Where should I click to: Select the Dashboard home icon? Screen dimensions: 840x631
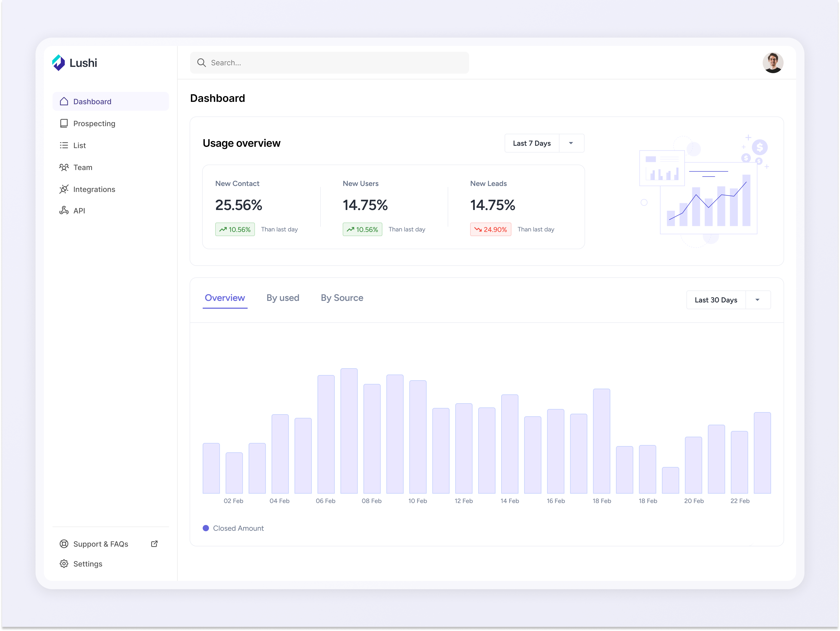click(x=64, y=101)
